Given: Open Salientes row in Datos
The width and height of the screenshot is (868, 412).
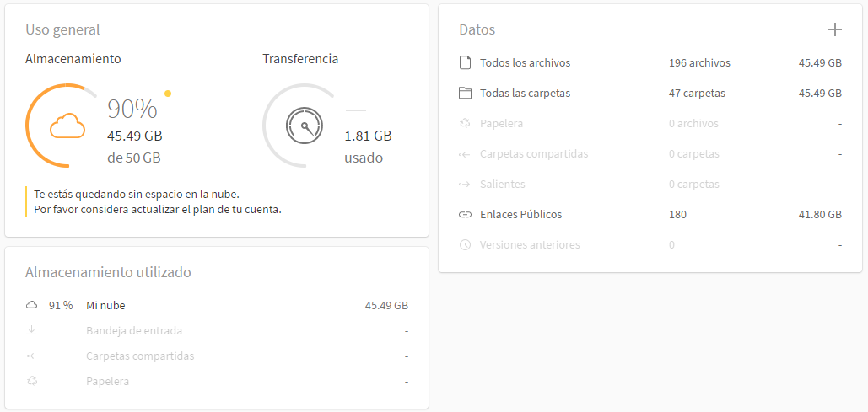Looking at the screenshot, I should (x=650, y=185).
